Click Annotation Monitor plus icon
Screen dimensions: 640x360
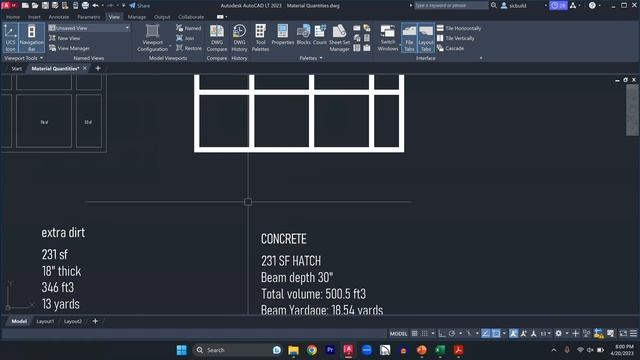tap(576, 333)
